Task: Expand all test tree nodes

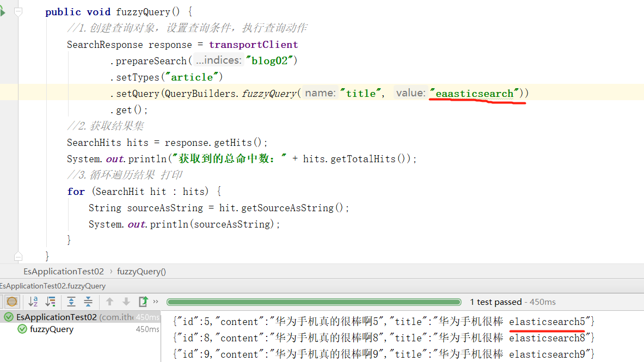Action: (71, 302)
